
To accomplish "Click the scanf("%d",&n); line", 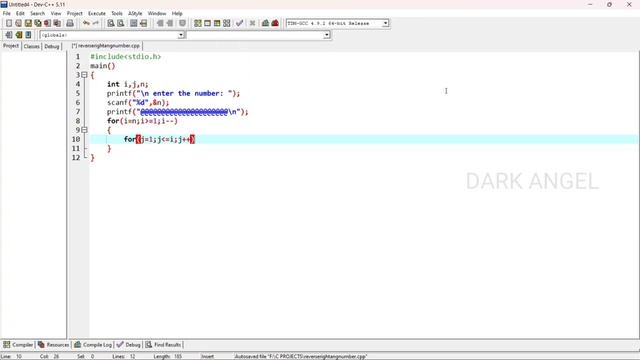I will tap(138, 102).
